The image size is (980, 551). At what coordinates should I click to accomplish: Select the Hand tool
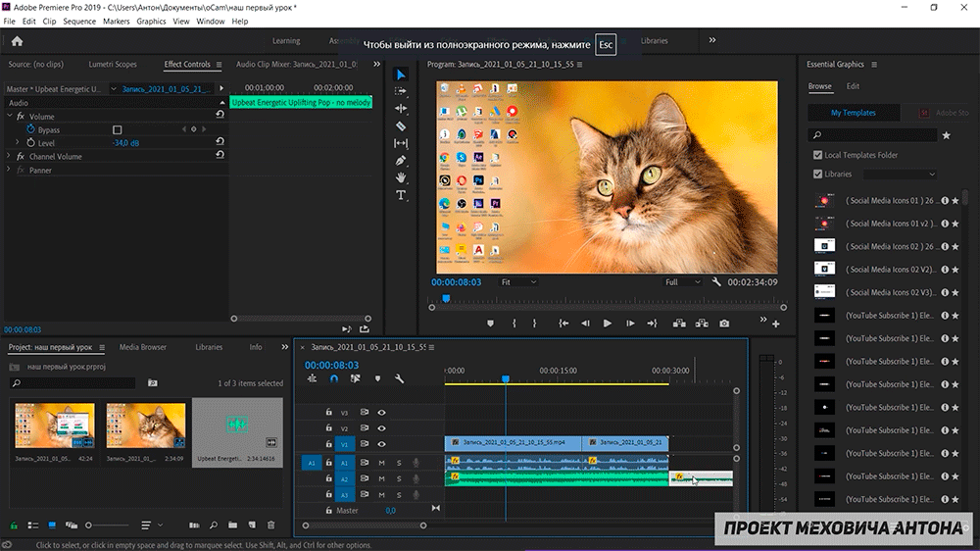401,177
